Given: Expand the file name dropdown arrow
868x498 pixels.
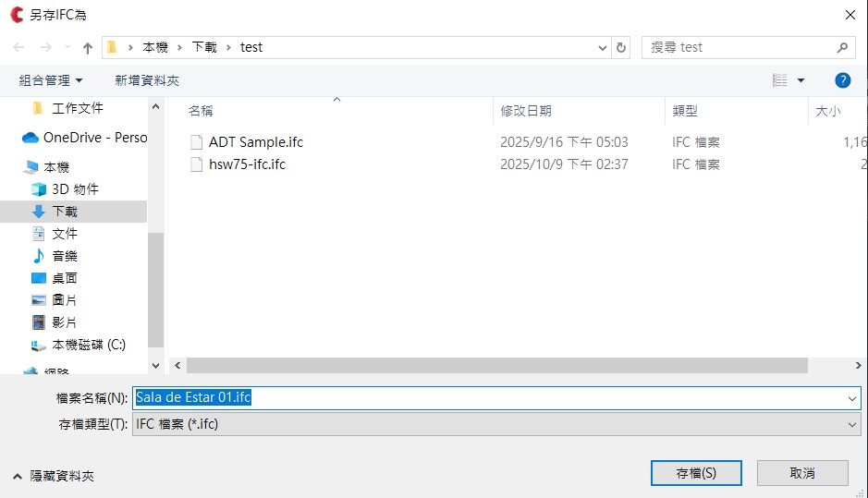Looking at the screenshot, I should tap(852, 398).
